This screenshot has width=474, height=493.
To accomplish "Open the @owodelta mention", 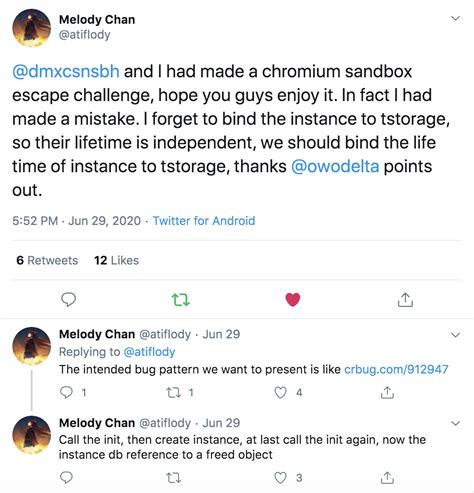I will click(x=335, y=166).
